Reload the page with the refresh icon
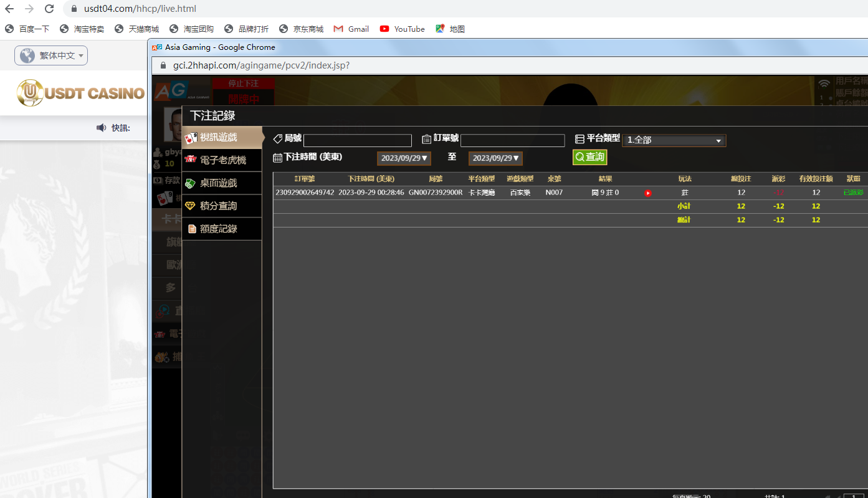Image resolution: width=868 pixels, height=498 pixels. 49,9
